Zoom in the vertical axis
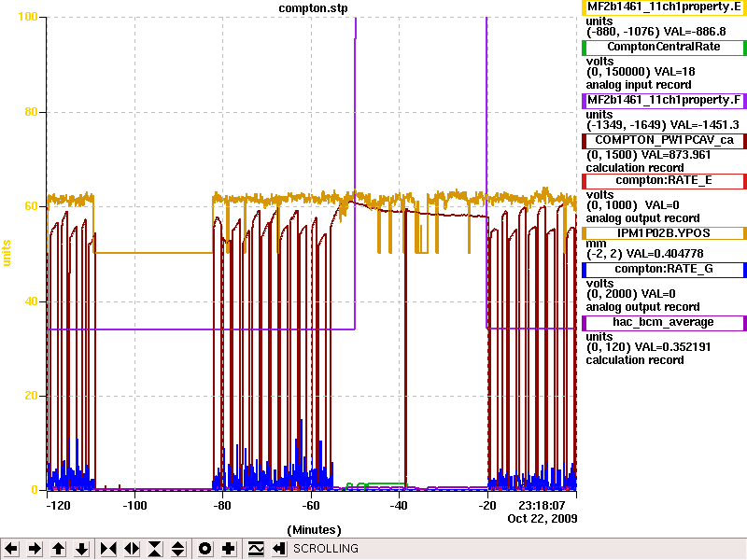The width and height of the screenshot is (747, 560). pyautogui.click(x=155, y=549)
